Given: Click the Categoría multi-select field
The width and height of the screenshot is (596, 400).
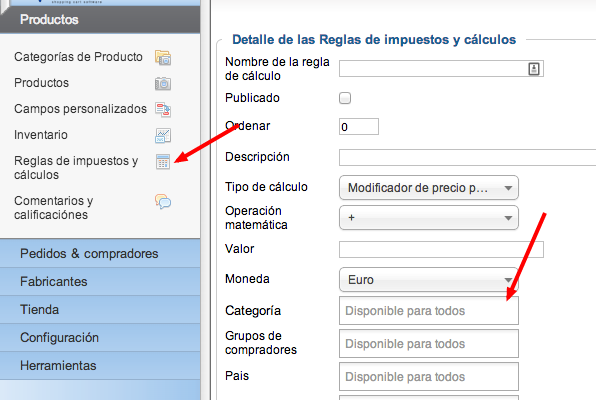Looking at the screenshot, I should (x=429, y=311).
